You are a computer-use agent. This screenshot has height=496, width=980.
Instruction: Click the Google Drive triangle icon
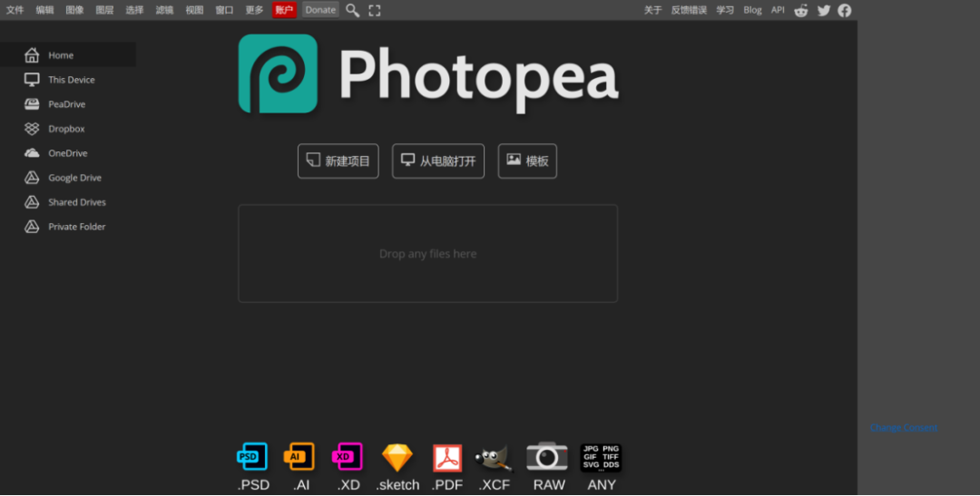point(32,178)
